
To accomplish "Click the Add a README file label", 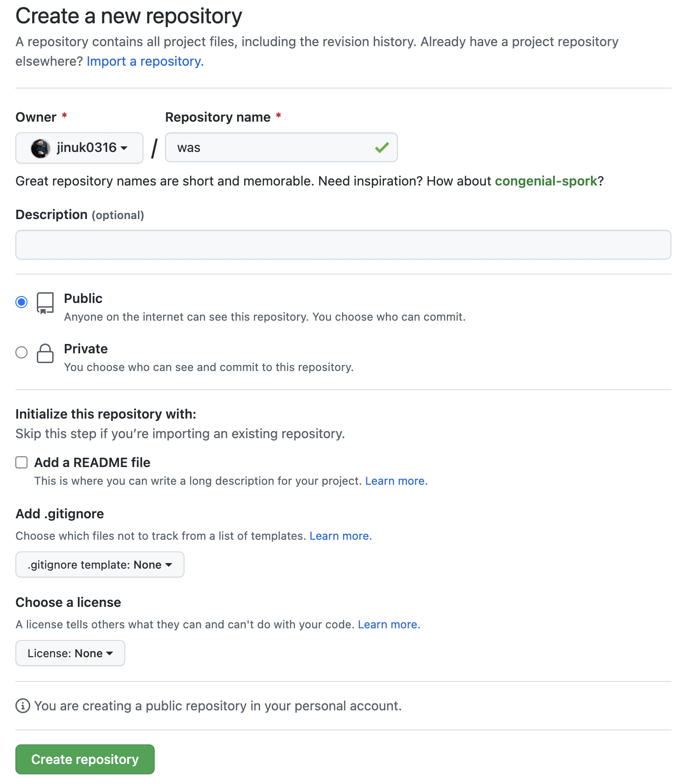I will pyautogui.click(x=92, y=462).
